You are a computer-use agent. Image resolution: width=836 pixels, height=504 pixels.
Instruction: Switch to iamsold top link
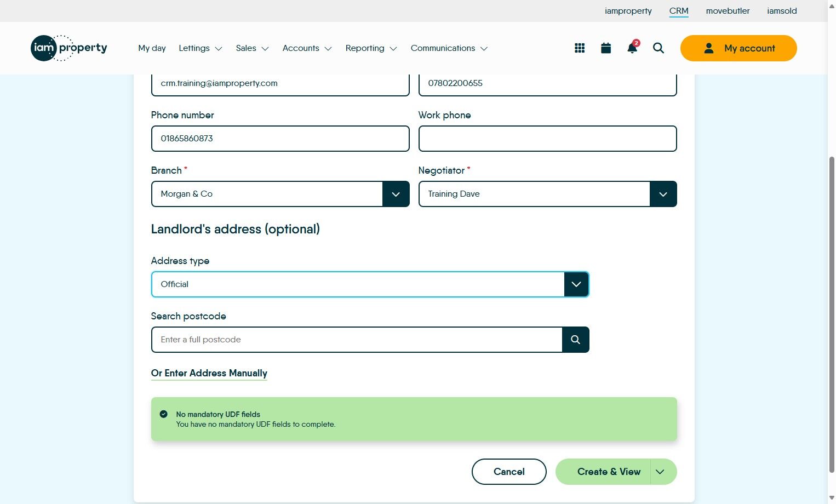pos(782,11)
